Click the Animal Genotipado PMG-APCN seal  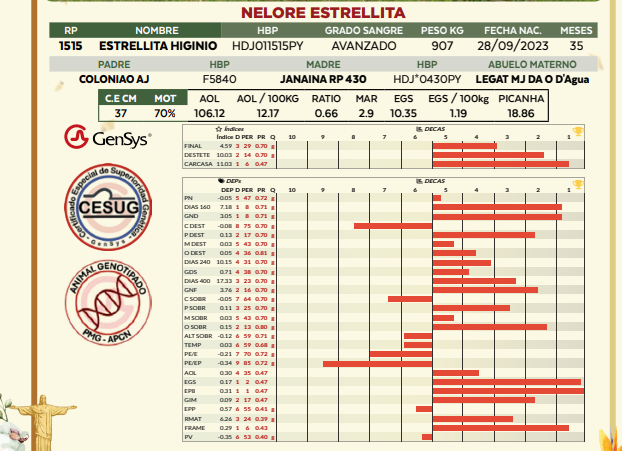pos(108,302)
